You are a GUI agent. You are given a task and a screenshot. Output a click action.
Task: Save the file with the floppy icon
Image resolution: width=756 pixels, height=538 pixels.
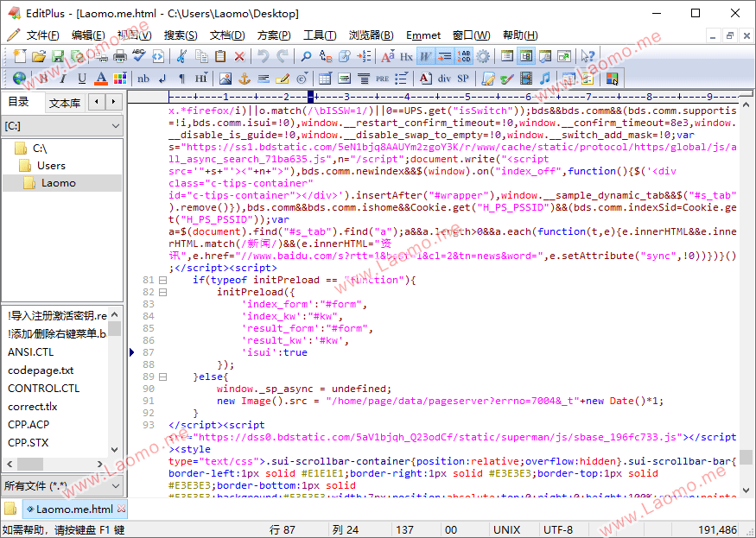(x=58, y=56)
